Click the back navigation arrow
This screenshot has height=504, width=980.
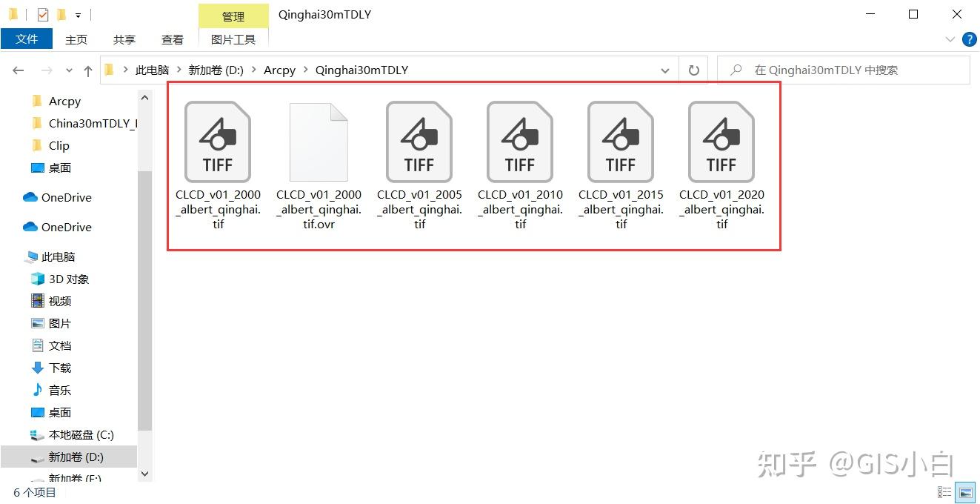[x=19, y=69]
